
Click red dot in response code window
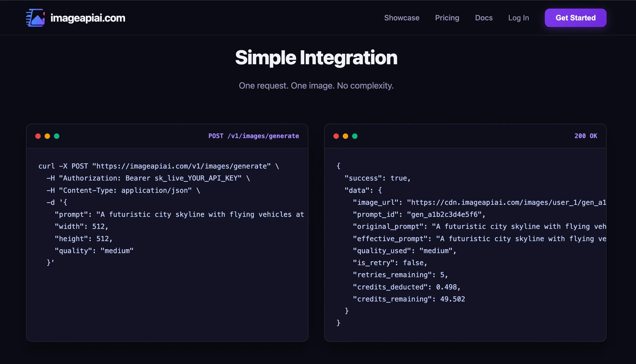point(336,136)
